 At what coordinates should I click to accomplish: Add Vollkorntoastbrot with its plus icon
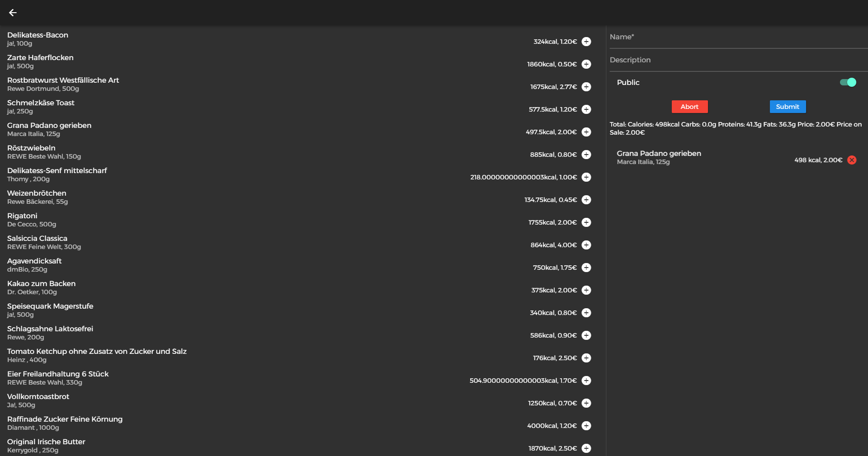point(586,403)
